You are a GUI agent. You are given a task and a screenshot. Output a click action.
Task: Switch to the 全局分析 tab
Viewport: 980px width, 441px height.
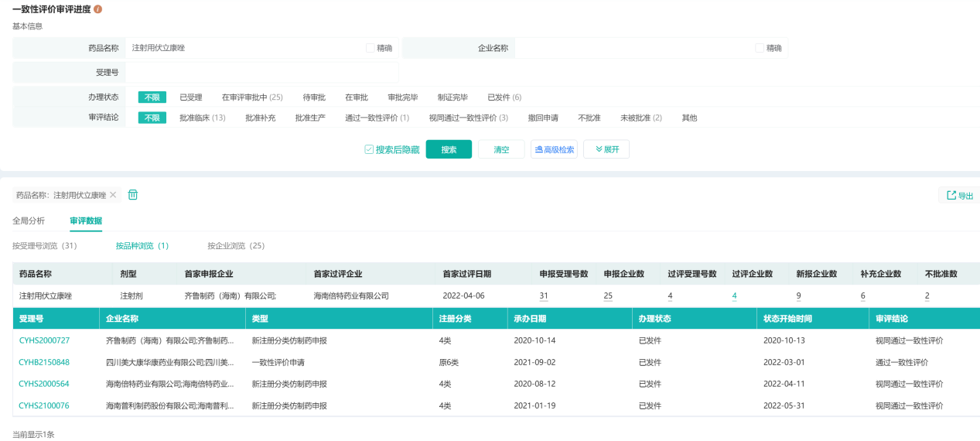(x=29, y=220)
